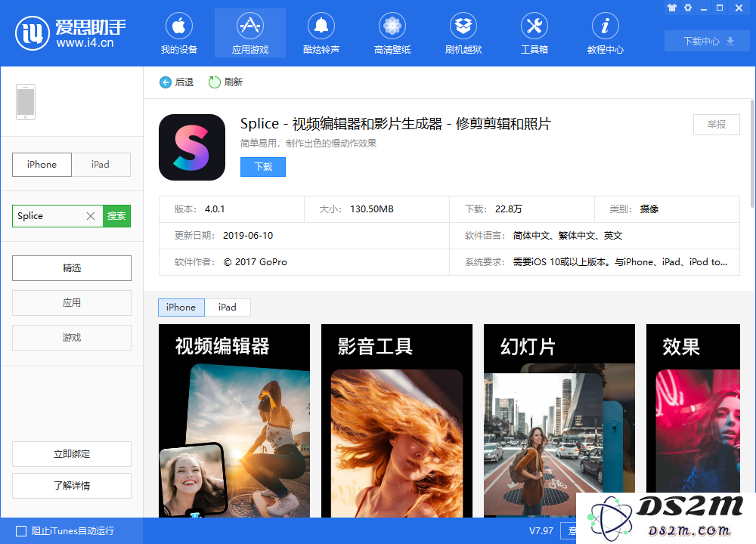This screenshot has height=544, width=756.
Task: Open 高清壁纸 wallpapers section
Action: click(392, 32)
